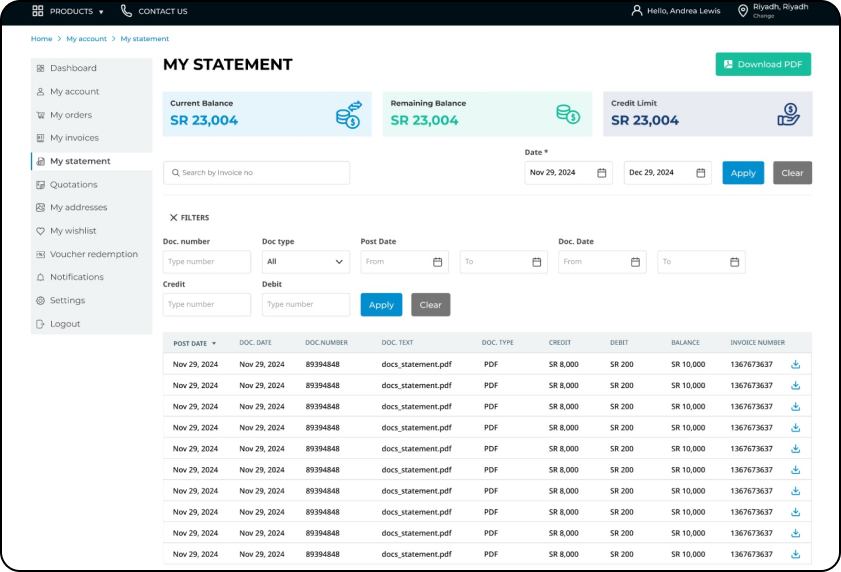Go to Home breadcrumb link
The width and height of the screenshot is (841, 572).
41,39
